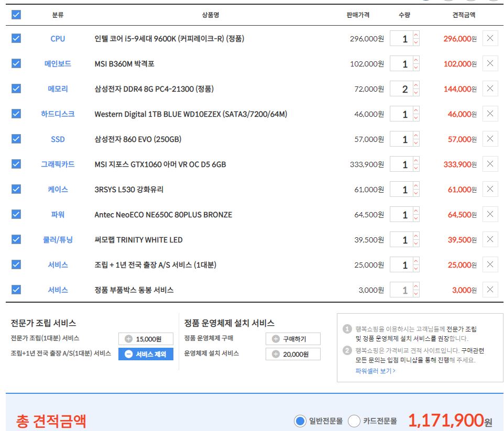
Task: Uncheck the 메모리 row checkbox
Action: point(16,89)
